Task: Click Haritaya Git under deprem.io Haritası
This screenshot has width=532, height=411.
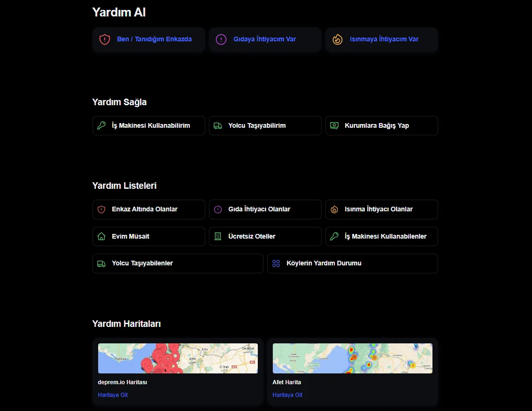Action: pyautogui.click(x=113, y=395)
